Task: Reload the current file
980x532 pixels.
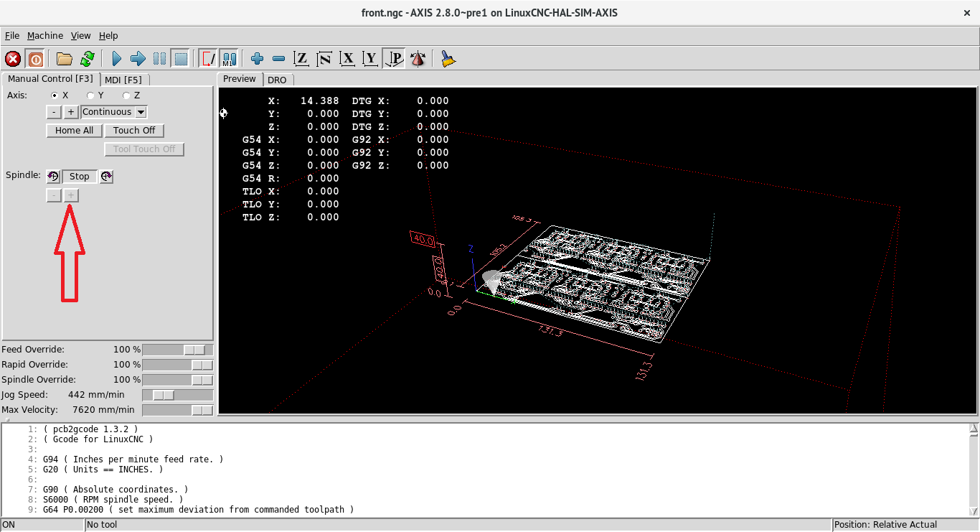Action: (x=88, y=59)
